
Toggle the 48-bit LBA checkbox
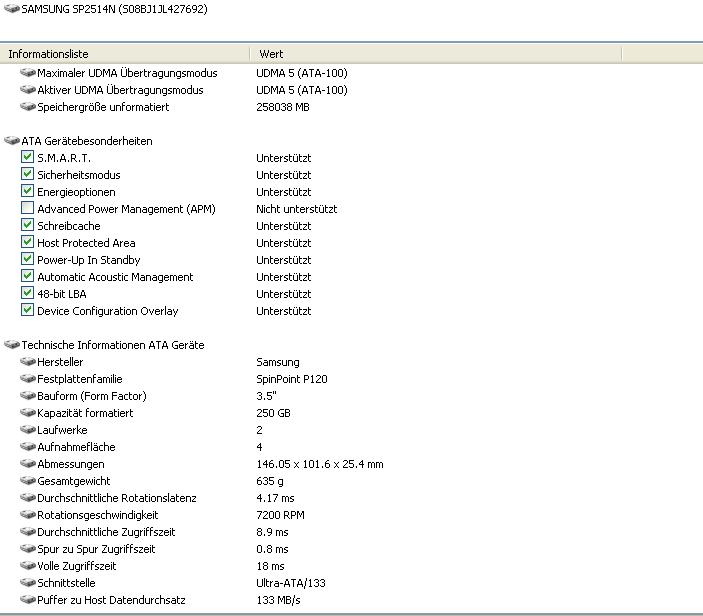(x=27, y=293)
